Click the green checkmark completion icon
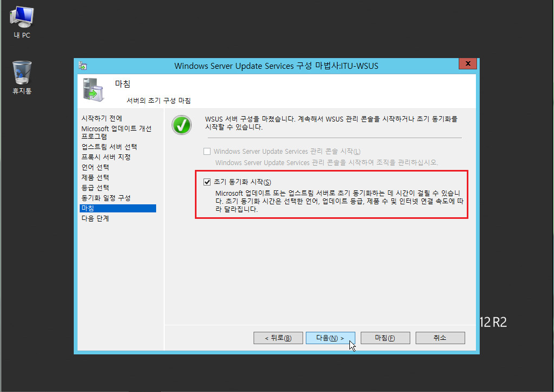This screenshot has height=392, width=554. pyautogui.click(x=181, y=125)
